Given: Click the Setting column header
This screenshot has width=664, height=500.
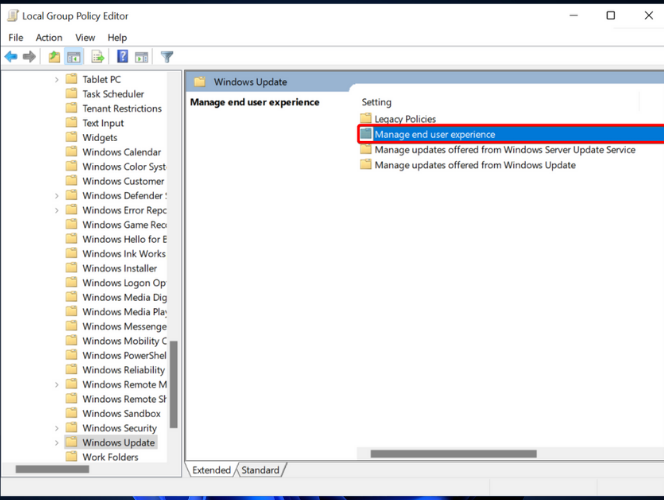Looking at the screenshot, I should pyautogui.click(x=377, y=102).
